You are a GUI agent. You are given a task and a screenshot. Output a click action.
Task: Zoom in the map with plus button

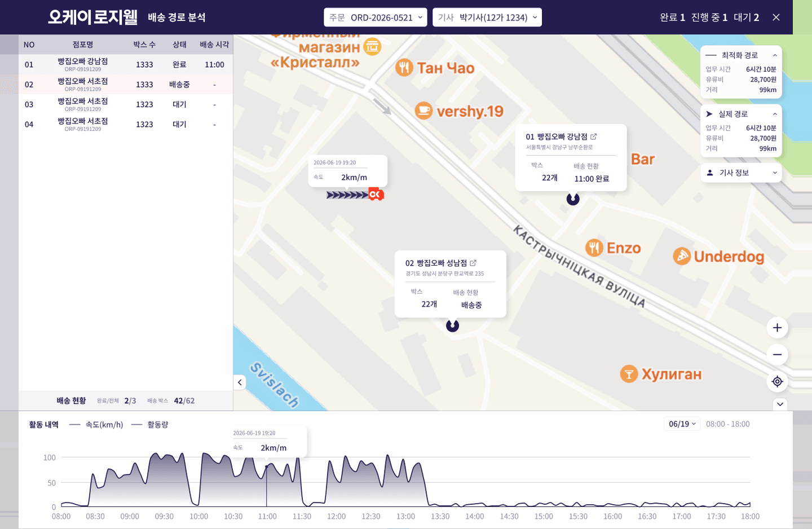click(777, 328)
